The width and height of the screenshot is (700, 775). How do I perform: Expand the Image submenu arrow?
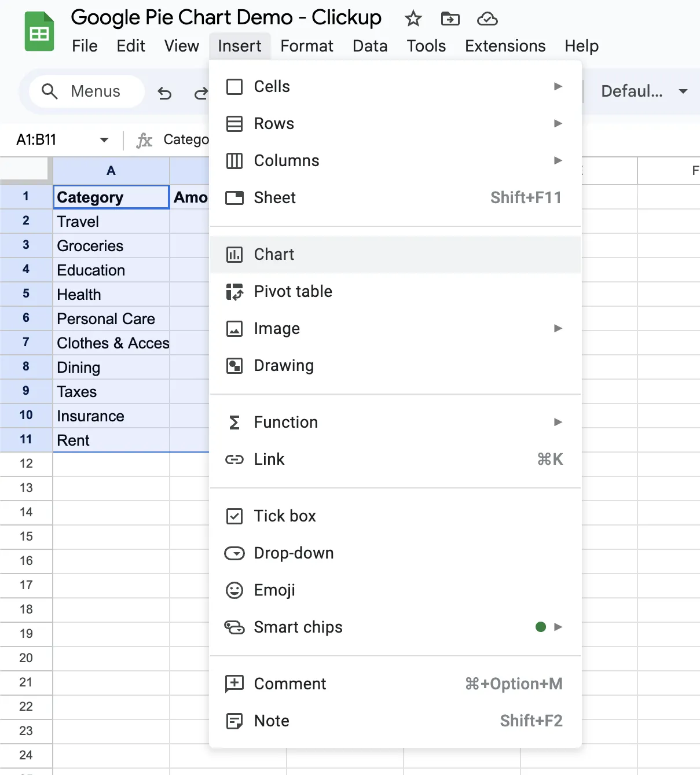pos(558,328)
